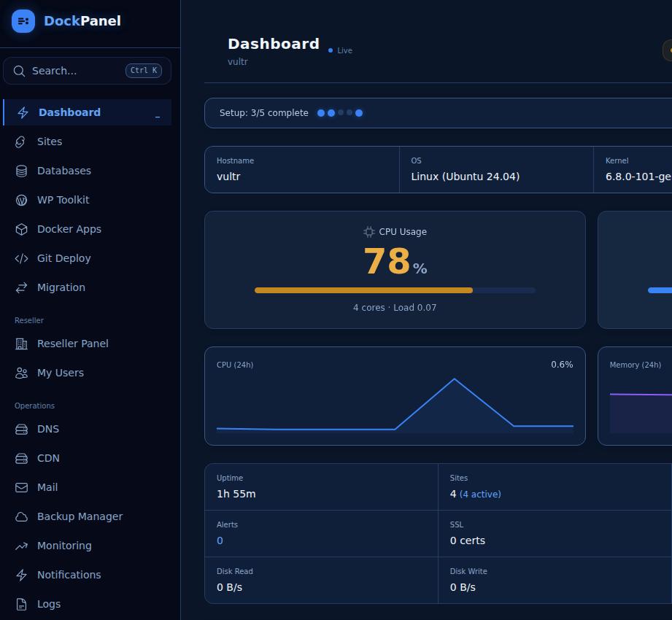672x620 pixels.
Task: Click the Logs file icon
Action: click(21, 604)
